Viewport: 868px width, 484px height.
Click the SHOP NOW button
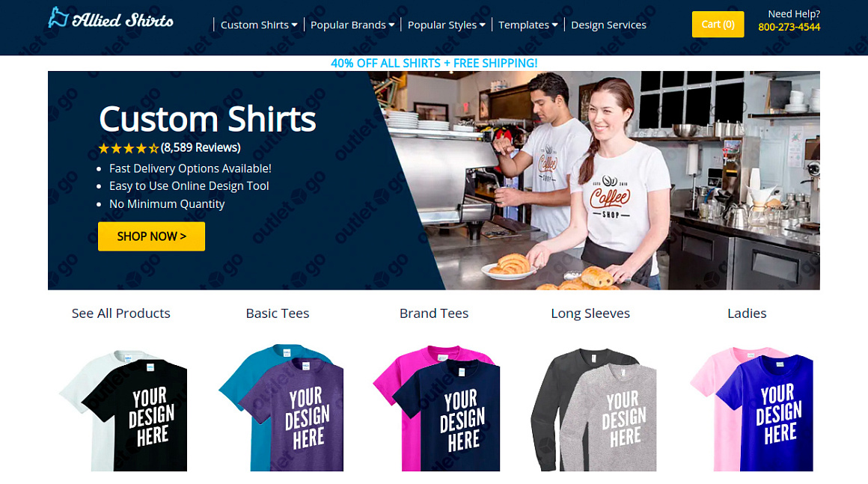(151, 236)
